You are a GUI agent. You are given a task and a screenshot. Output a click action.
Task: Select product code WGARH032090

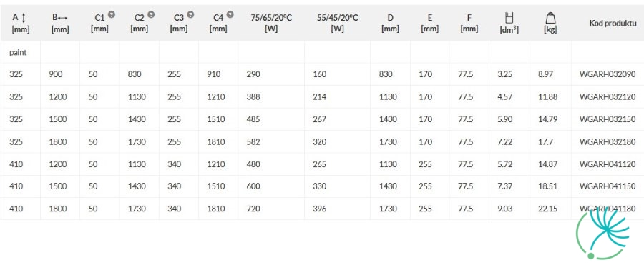click(608, 74)
